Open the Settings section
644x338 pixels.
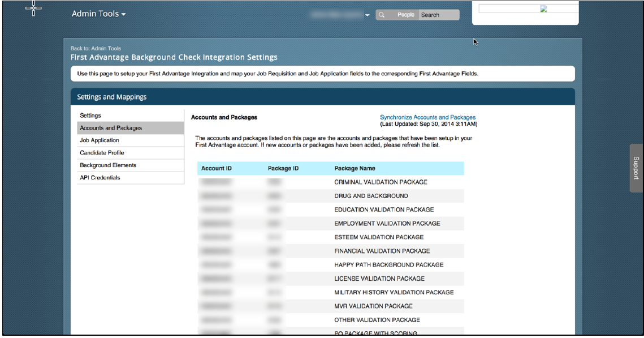pos(130,115)
